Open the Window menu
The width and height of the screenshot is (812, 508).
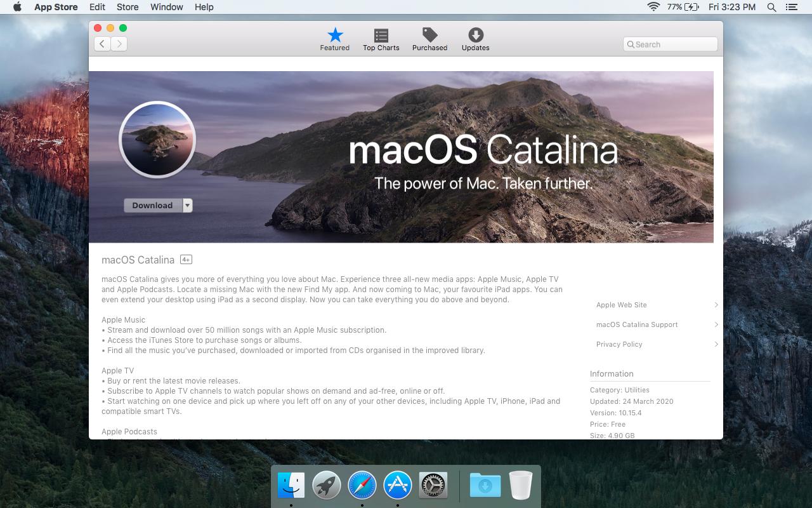click(167, 7)
